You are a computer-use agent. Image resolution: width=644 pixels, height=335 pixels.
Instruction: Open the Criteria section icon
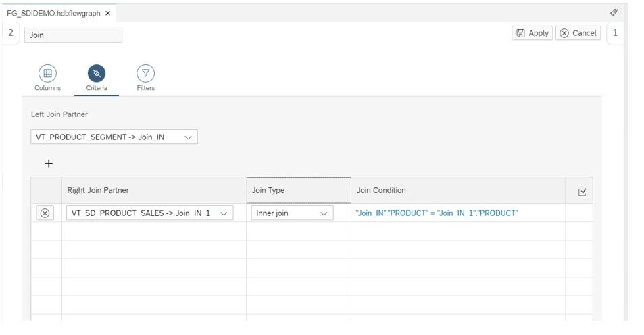point(97,73)
